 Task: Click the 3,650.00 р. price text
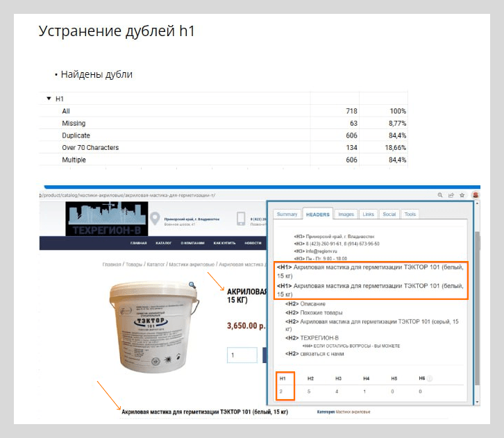point(246,326)
